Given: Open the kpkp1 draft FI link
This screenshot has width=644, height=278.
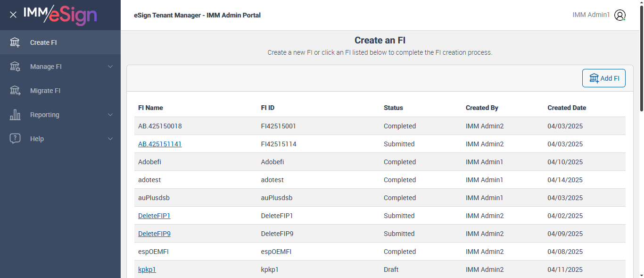Looking at the screenshot, I should coord(147,270).
